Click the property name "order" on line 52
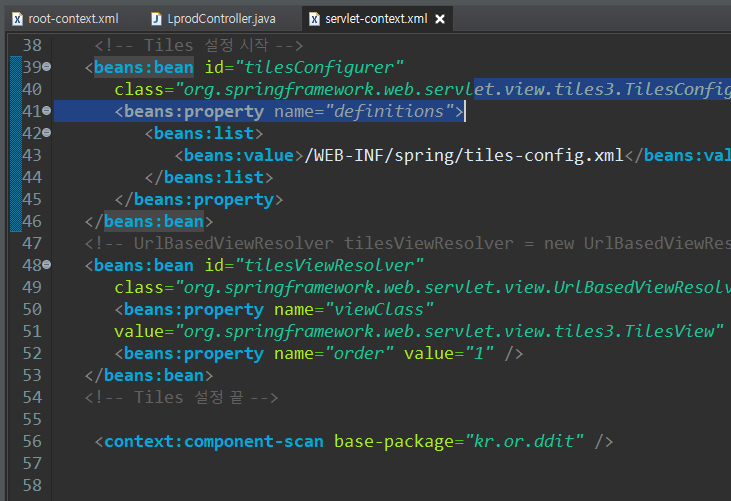The width and height of the screenshot is (731, 501). (x=359, y=353)
